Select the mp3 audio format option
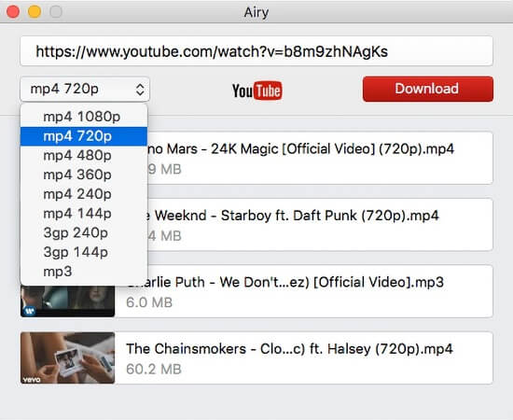 [x=84, y=272]
